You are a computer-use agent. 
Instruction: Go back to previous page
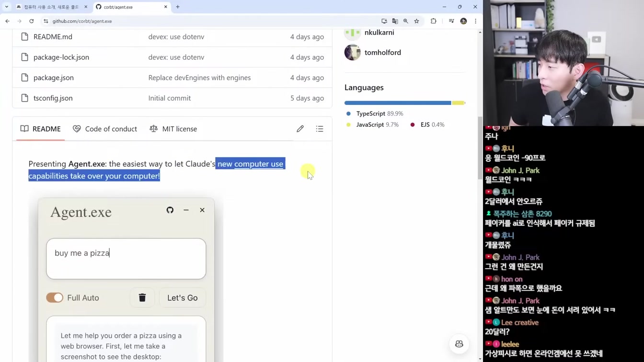coord(7,21)
